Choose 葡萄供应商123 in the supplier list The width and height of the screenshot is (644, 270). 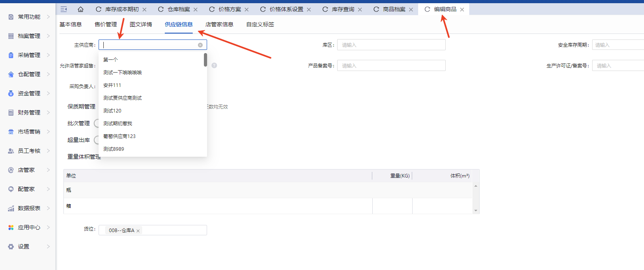pos(119,136)
